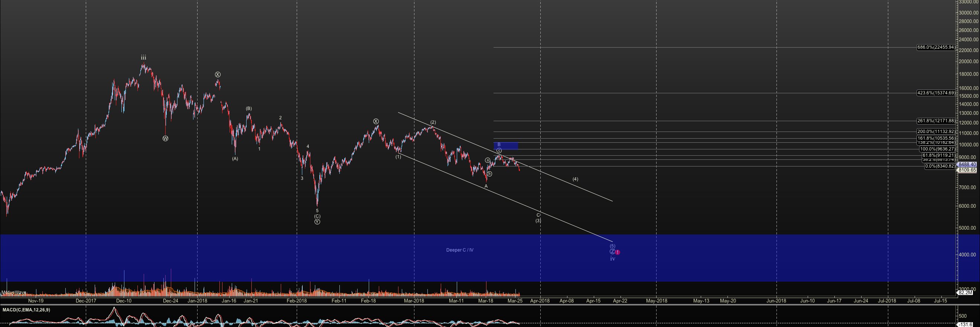Select the (2) wave label
The width and height of the screenshot is (980, 327).
point(433,122)
